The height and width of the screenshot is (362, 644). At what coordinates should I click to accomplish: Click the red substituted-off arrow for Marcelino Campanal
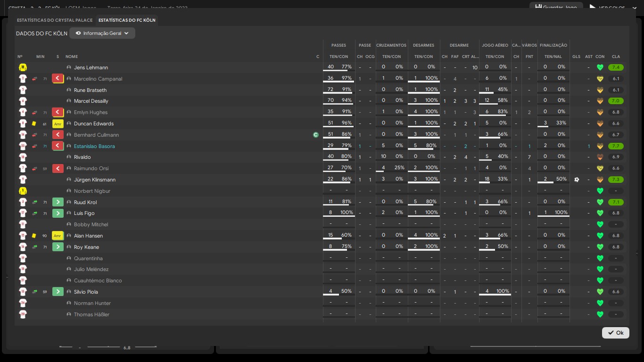click(58, 79)
